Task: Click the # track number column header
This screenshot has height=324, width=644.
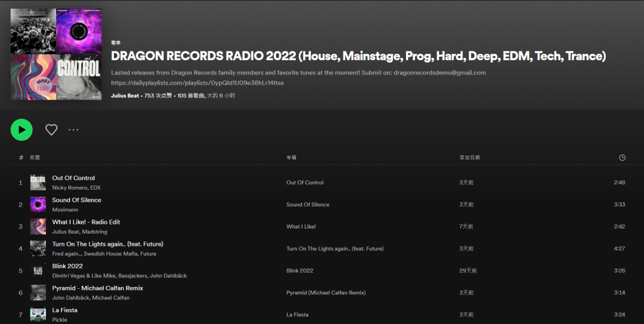Action: click(21, 158)
